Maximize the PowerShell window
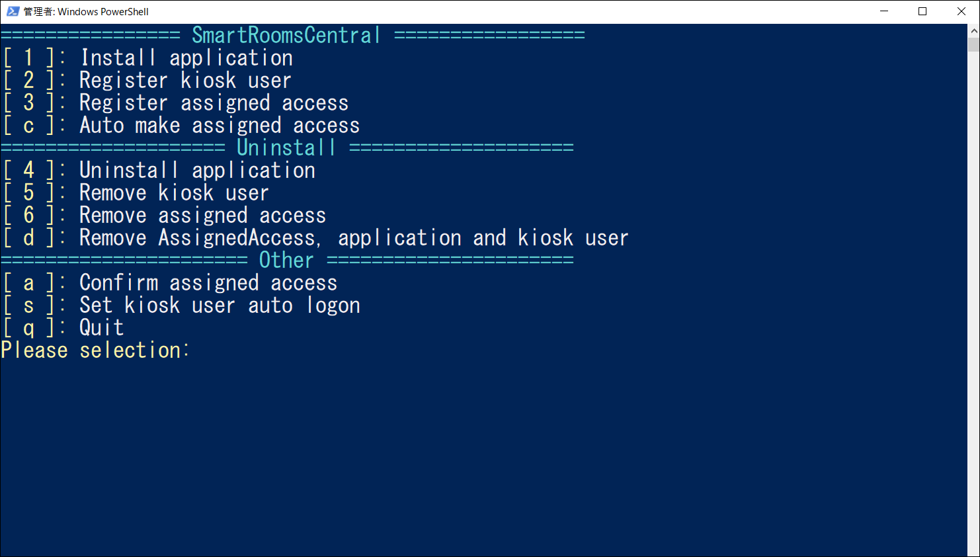 point(922,11)
